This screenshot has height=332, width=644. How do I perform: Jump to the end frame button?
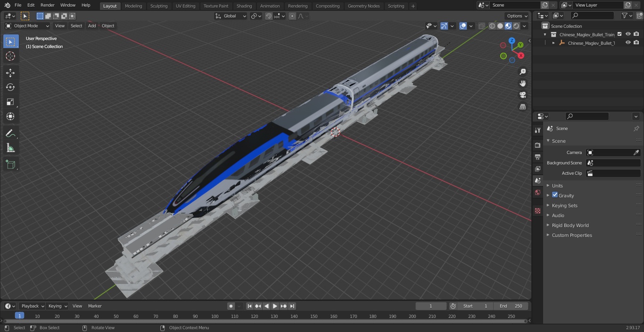pos(292,306)
